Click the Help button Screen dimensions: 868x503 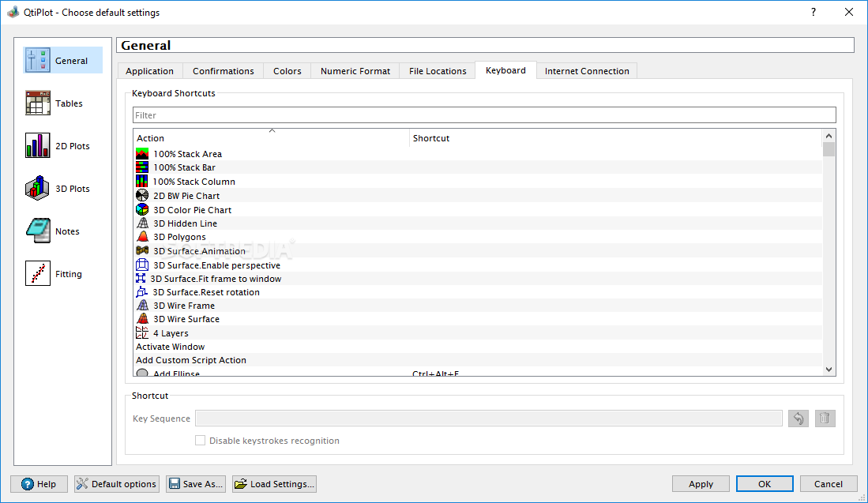39,483
